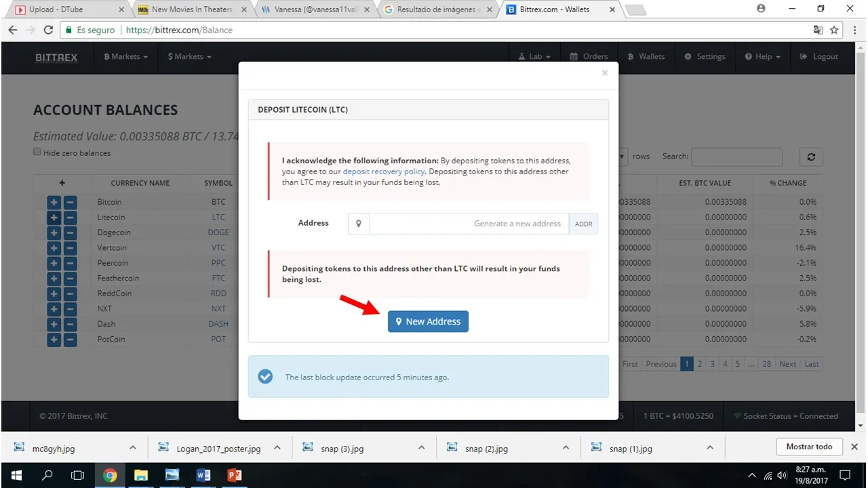Click the minus withdraw icon for Litecoin
Image resolution: width=868 pixels, height=488 pixels.
pyautogui.click(x=70, y=218)
